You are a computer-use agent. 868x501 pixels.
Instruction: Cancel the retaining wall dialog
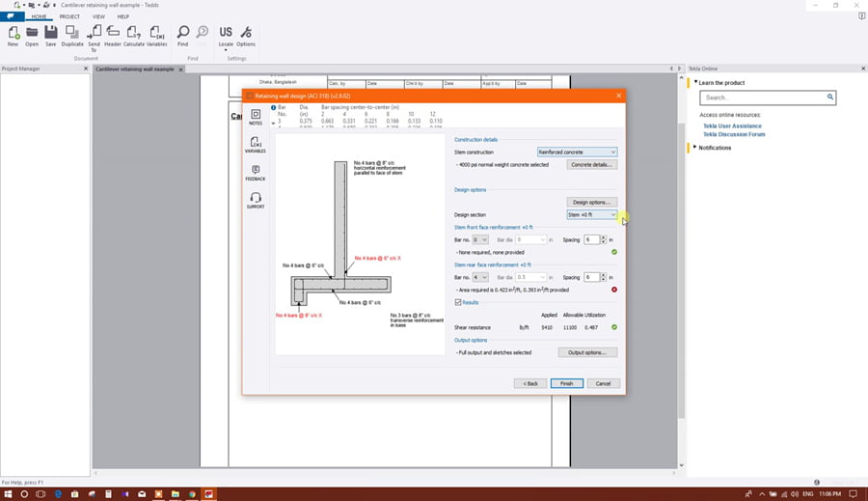(x=603, y=383)
